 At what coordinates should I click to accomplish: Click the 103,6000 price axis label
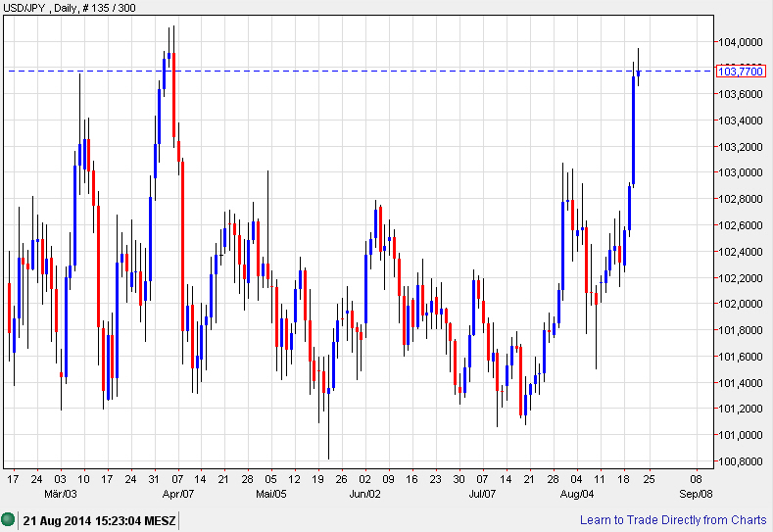coord(740,94)
